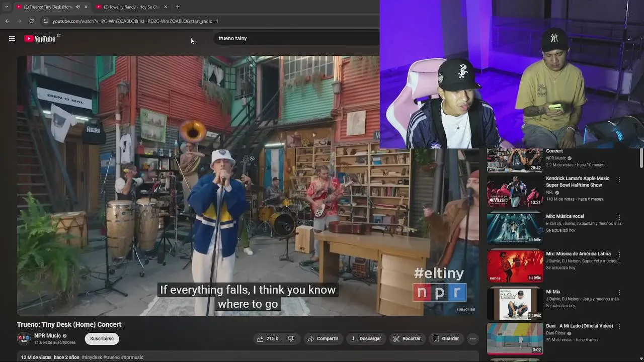The image size is (644, 362).
Task: Open Mix: Música de América Latina thumbnail
Action: pos(515,266)
